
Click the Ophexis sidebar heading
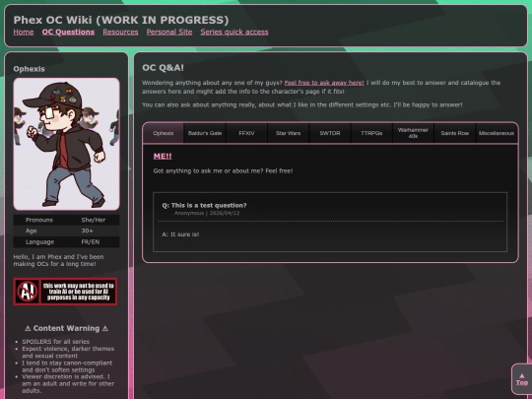[x=29, y=69]
